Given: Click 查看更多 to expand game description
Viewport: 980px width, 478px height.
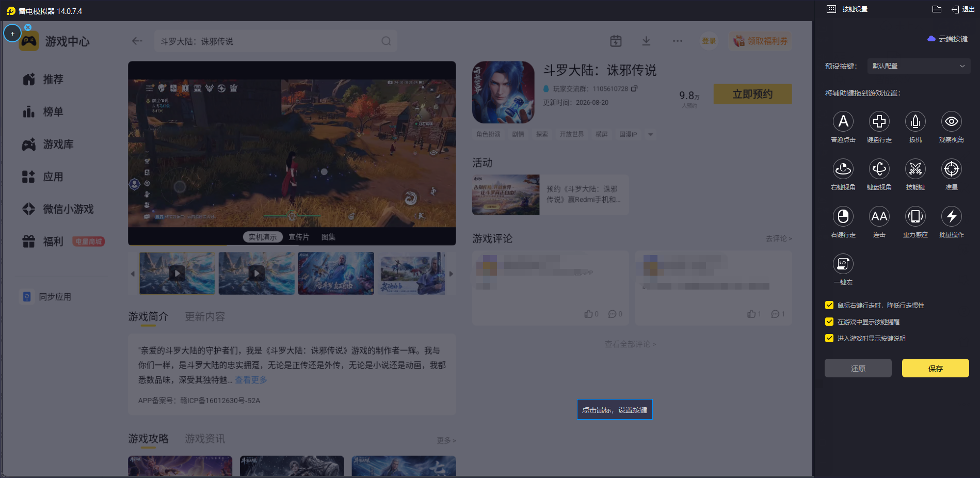Looking at the screenshot, I should [251, 380].
